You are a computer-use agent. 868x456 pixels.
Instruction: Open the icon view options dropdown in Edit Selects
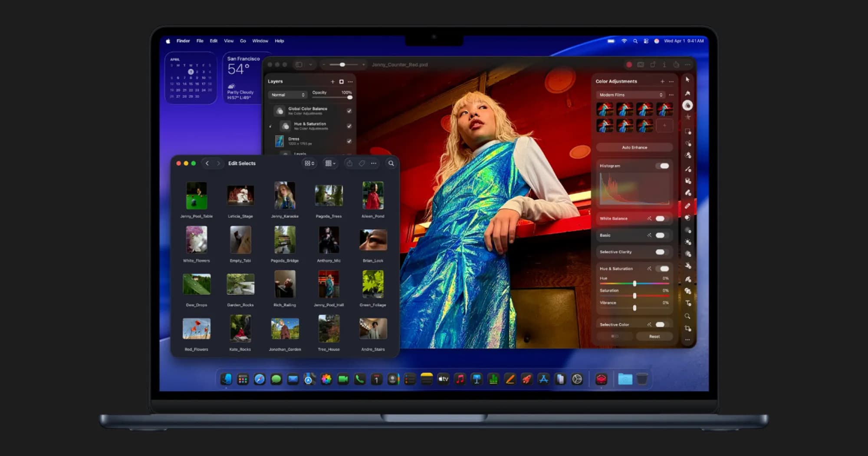coord(309,163)
